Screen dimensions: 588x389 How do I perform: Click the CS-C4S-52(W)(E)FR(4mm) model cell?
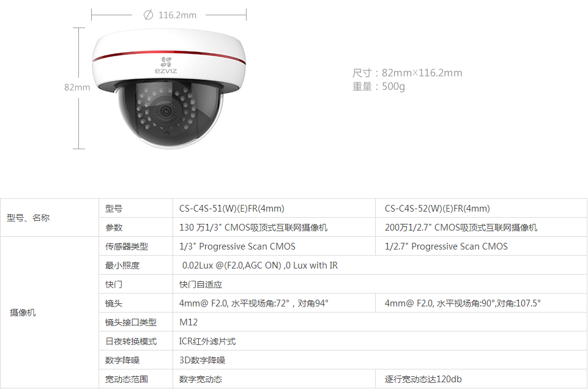click(481, 209)
